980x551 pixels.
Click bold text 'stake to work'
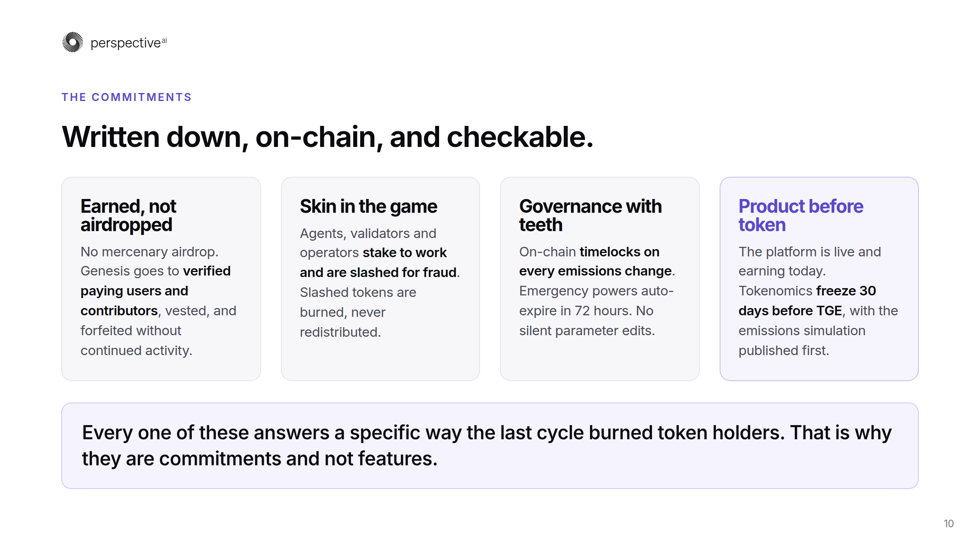tap(405, 253)
